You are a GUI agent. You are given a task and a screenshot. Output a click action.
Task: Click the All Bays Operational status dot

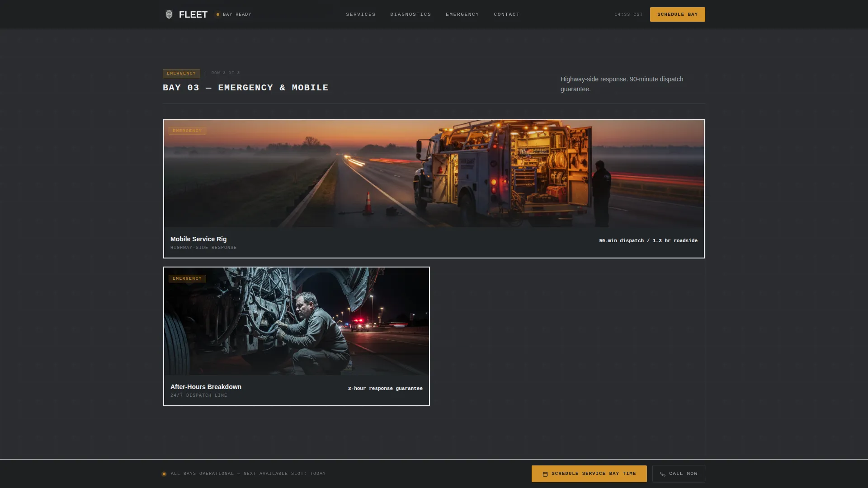(164, 474)
